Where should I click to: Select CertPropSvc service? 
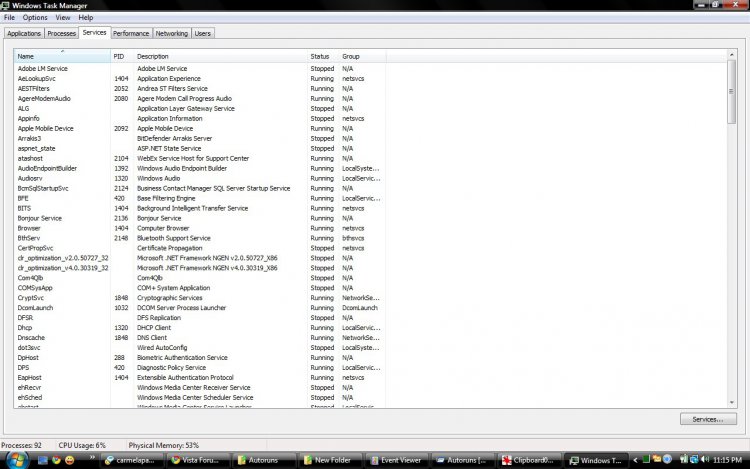point(35,248)
